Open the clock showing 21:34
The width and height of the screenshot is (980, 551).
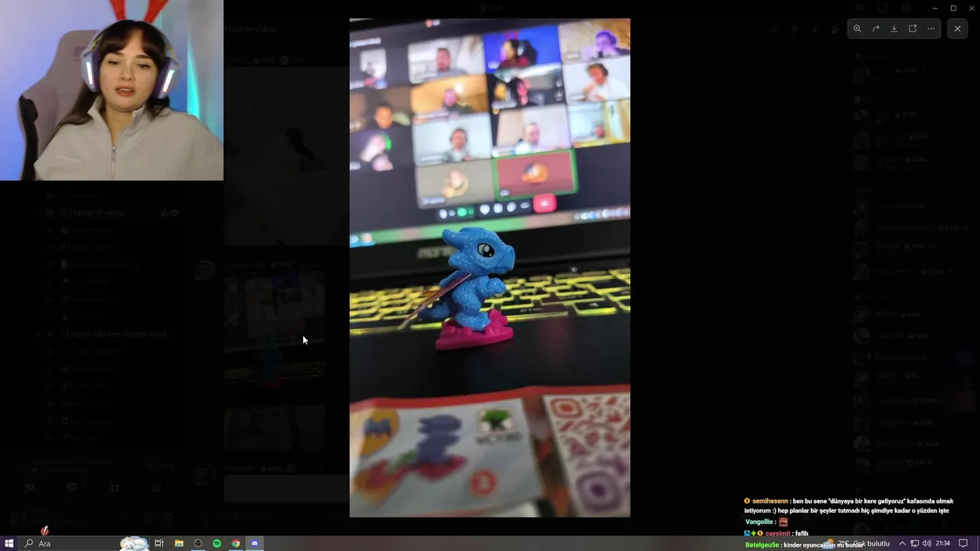(942, 543)
